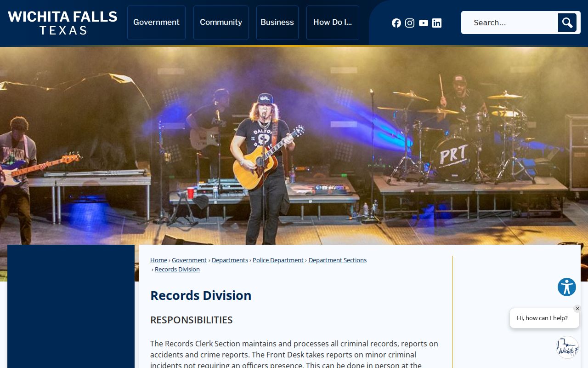Click the Wichita Falls Texas logo
The width and height of the screenshot is (588, 368).
(62, 23)
